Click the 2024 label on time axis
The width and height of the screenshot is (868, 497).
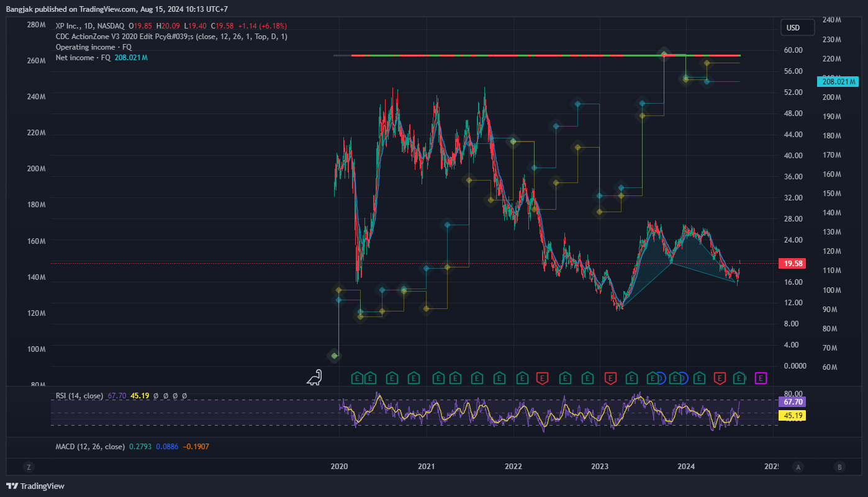[686, 466]
